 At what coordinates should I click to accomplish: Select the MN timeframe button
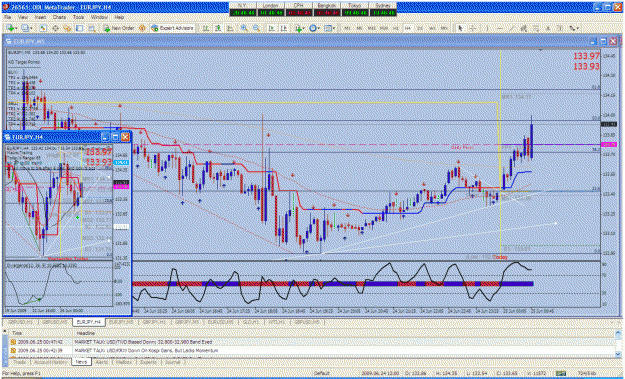(x=444, y=28)
